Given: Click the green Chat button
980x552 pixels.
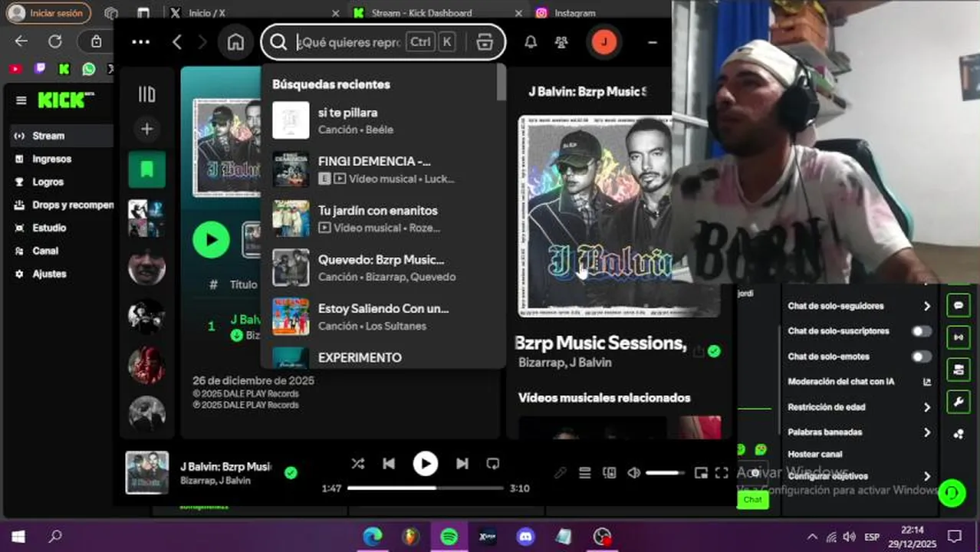Looking at the screenshot, I should (752, 499).
